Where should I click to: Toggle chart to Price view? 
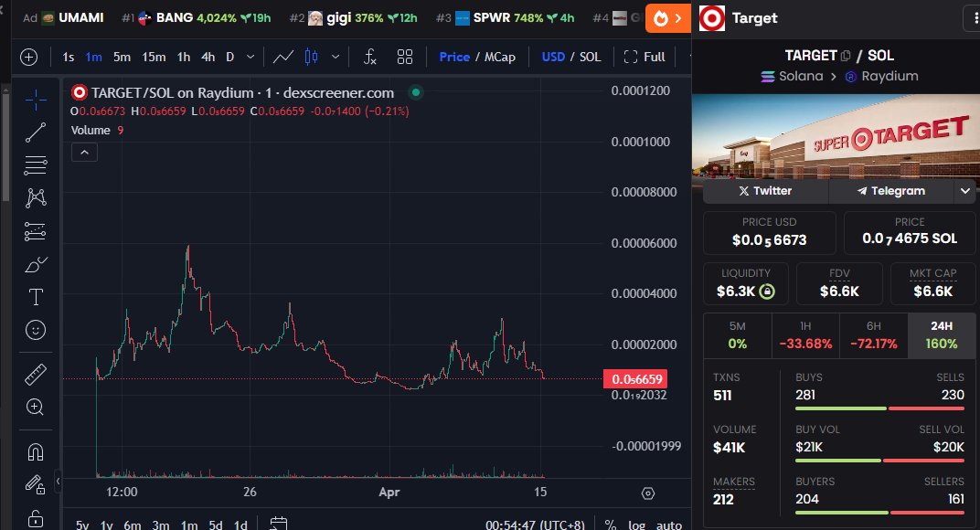click(x=454, y=57)
